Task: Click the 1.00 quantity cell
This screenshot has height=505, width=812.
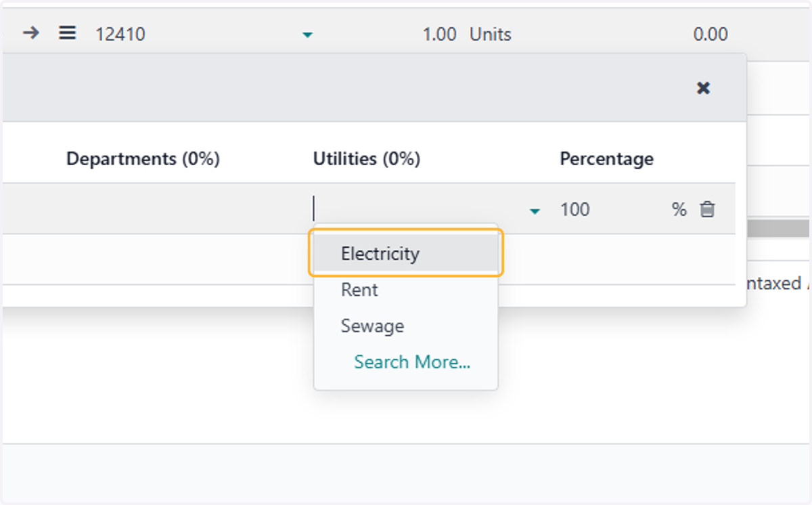Action: click(x=439, y=34)
